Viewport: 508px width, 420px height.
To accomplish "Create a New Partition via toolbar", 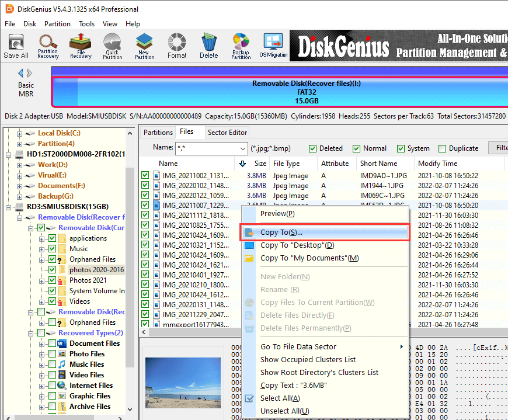I will 144,46.
